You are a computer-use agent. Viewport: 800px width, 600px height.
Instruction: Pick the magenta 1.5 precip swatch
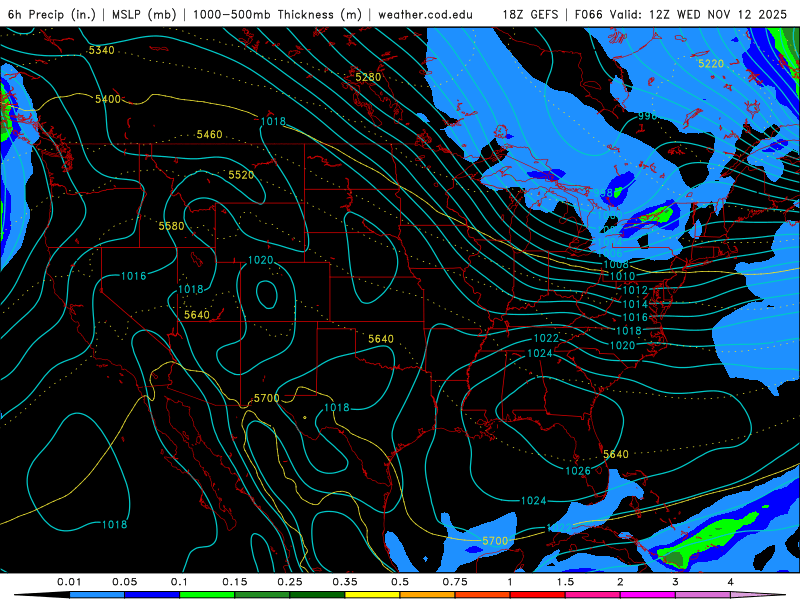tap(593, 595)
